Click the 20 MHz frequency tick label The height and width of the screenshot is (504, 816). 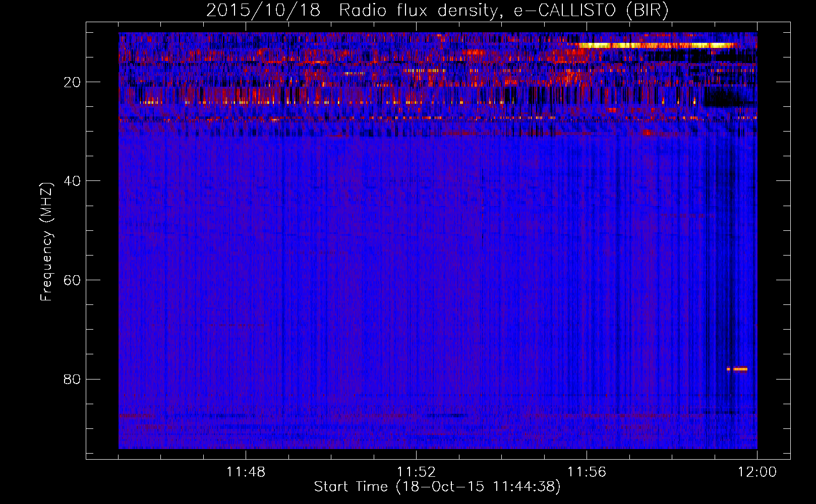pos(72,82)
